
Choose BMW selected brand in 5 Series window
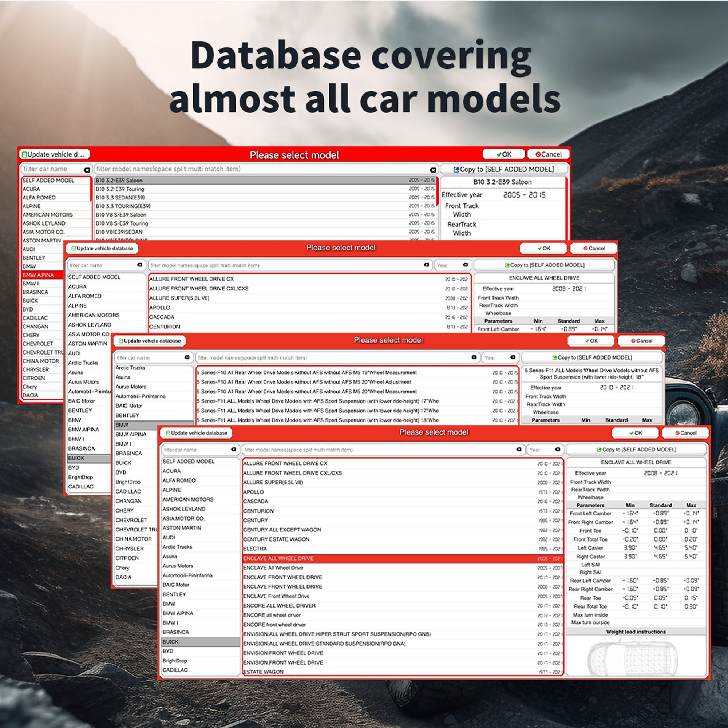point(154,425)
